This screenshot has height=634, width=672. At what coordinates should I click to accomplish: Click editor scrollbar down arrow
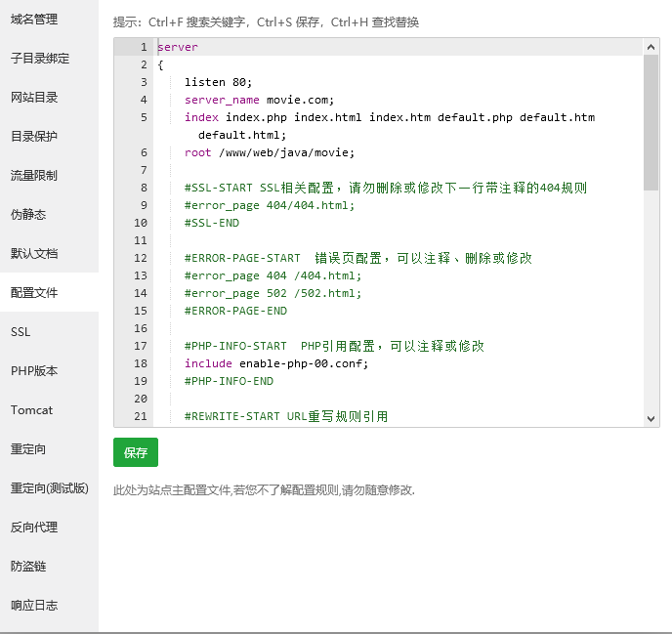(651, 419)
